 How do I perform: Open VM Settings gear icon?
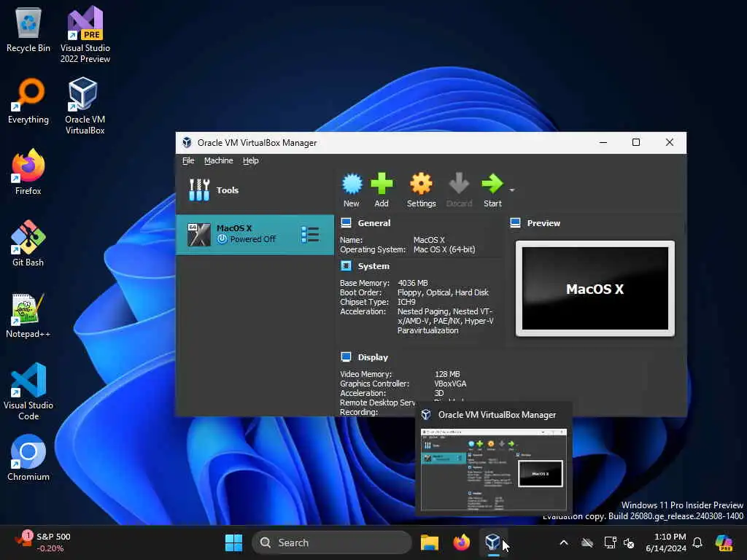click(421, 184)
